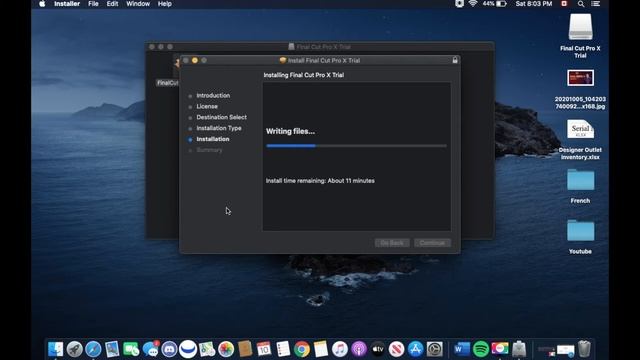Open Calendar icon showing 10
The image size is (640, 360).
click(264, 349)
